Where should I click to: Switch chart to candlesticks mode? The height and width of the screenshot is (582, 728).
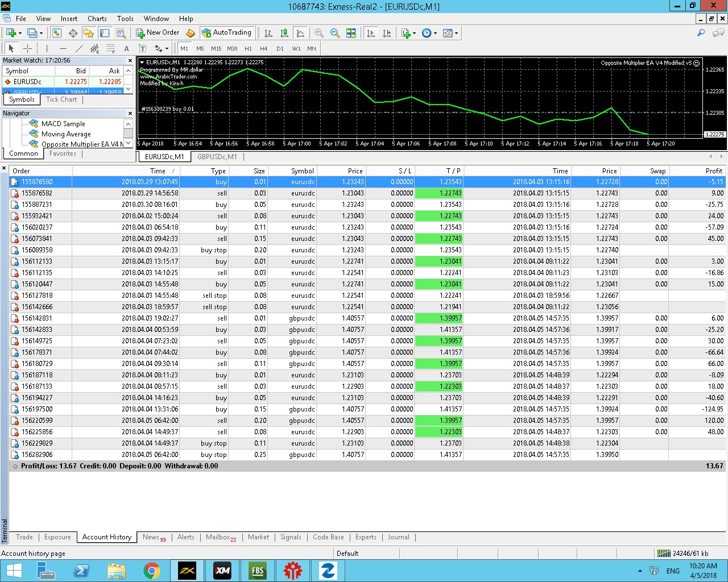point(284,33)
